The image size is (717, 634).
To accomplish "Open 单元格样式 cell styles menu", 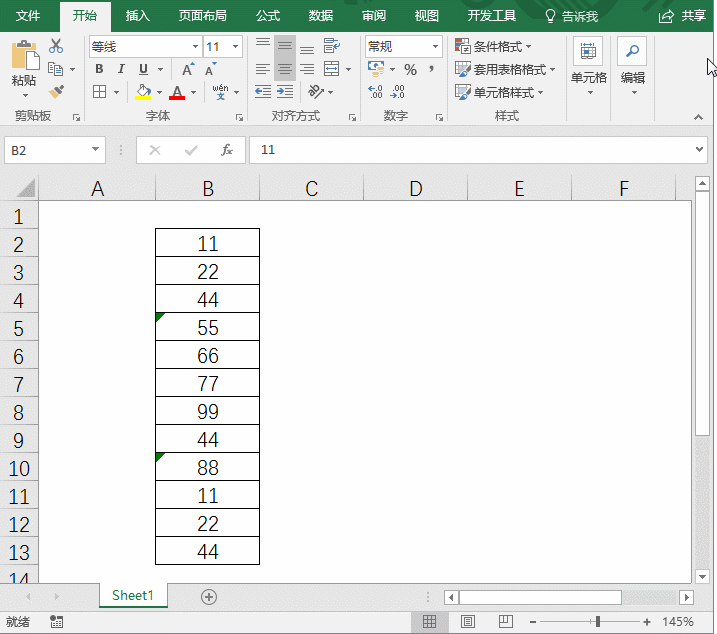I will tap(499, 92).
